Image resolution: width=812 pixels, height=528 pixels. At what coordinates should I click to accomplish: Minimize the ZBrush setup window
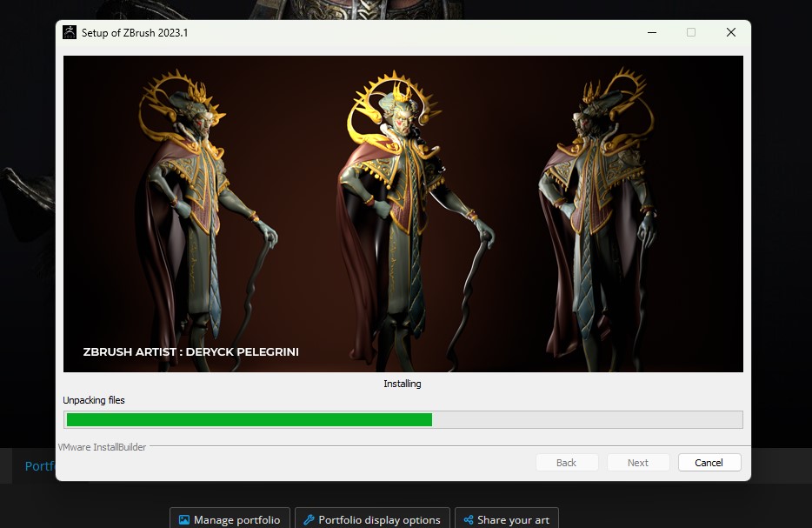click(652, 32)
